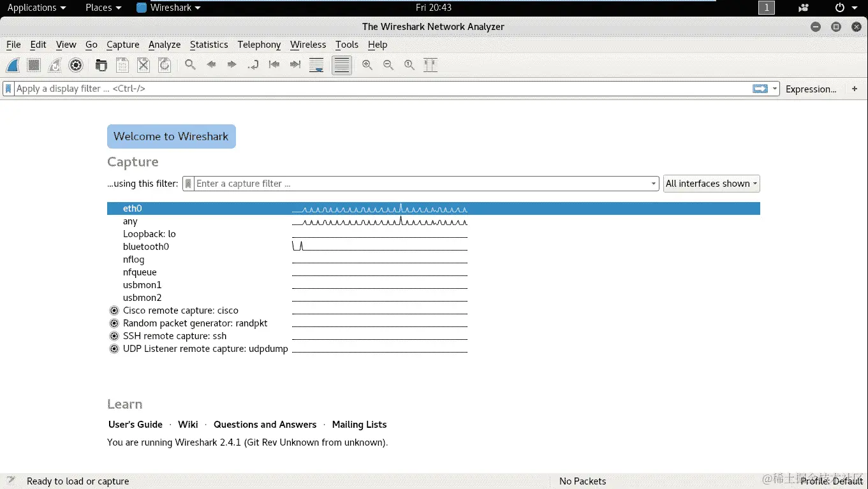Add a display filter button with plus
868x489 pixels.
(x=855, y=89)
